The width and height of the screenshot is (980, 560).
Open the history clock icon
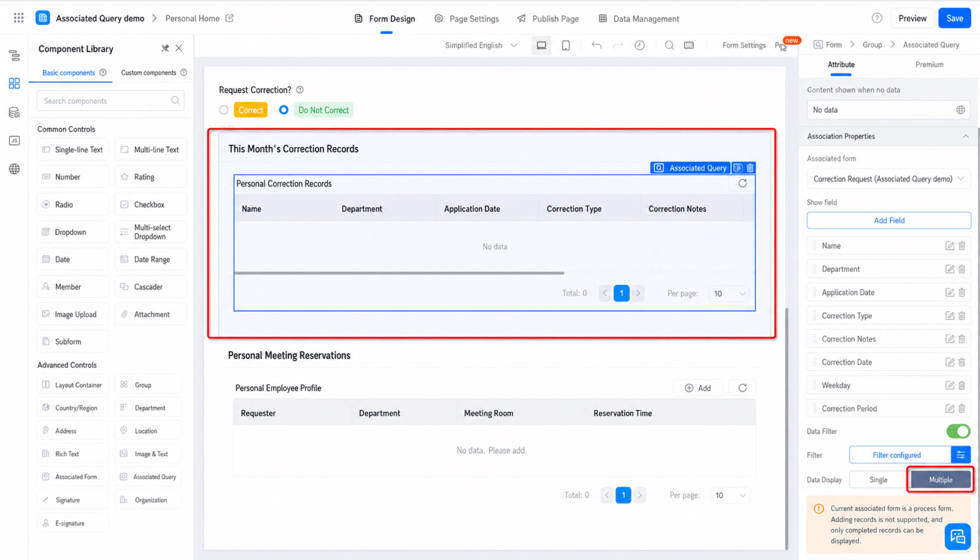pyautogui.click(x=639, y=45)
